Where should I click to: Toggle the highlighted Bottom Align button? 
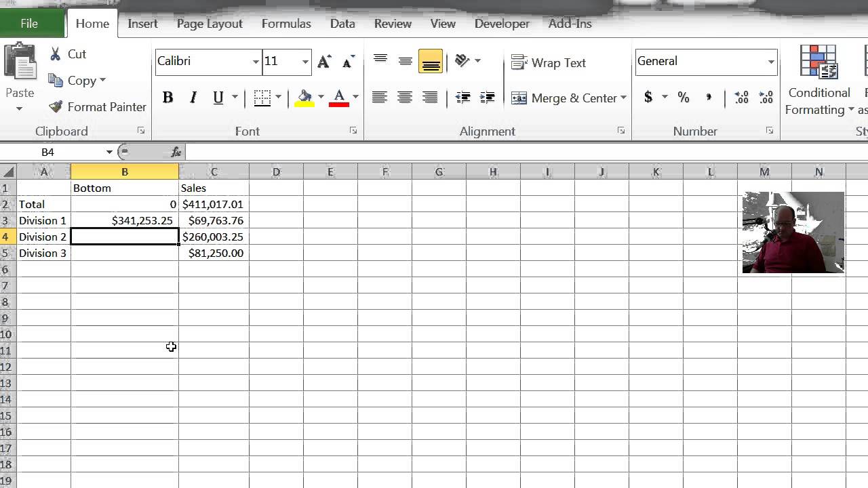[x=431, y=61]
